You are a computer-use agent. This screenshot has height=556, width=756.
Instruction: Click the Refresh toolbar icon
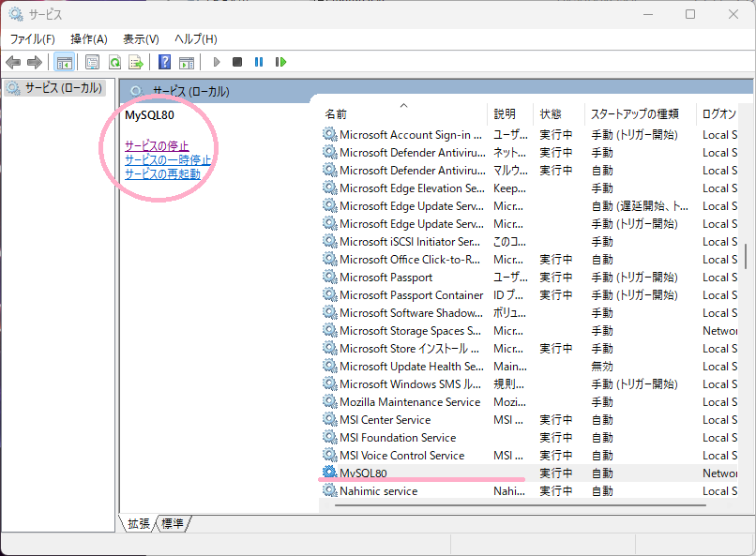point(114,62)
